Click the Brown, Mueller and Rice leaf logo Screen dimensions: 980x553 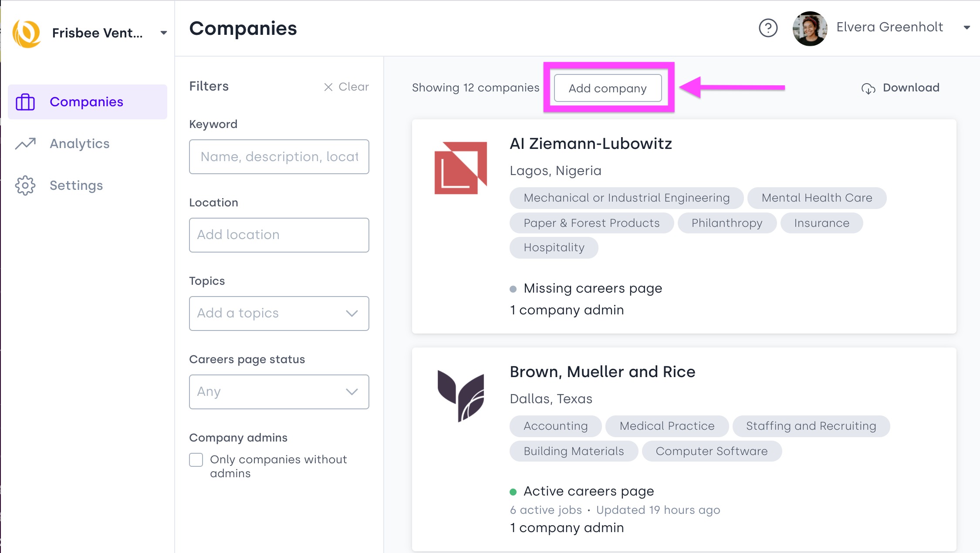click(x=461, y=396)
